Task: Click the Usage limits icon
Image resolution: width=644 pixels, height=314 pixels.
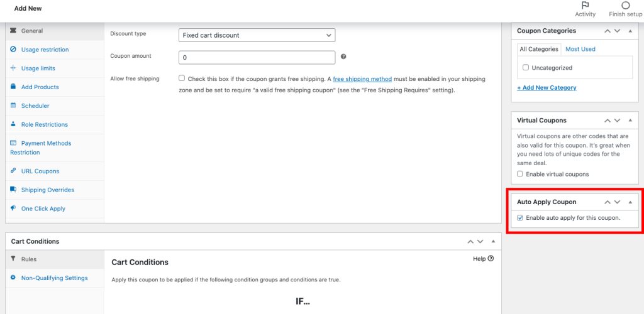Action: pos(13,68)
